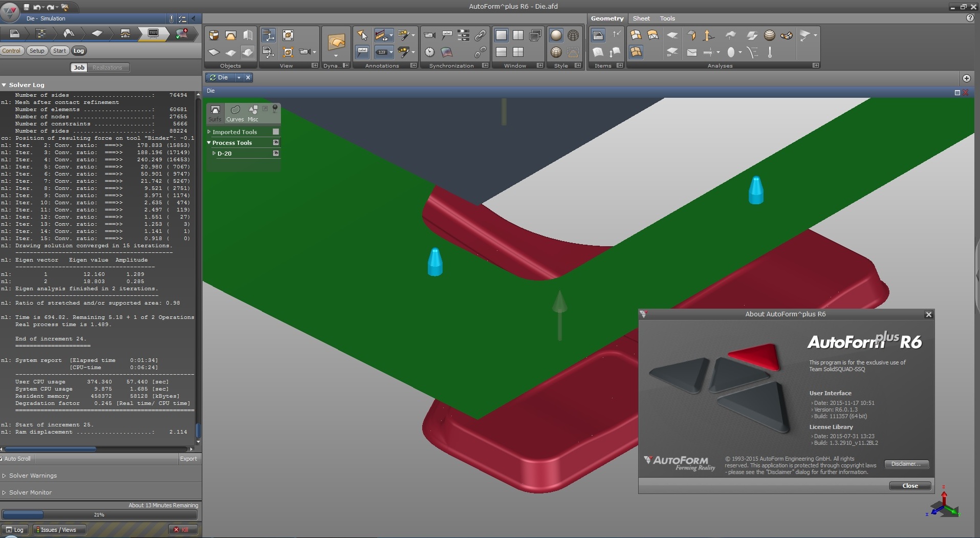Close the About AutoForm dialog with Close button
This screenshot has height=538, width=980.
[910, 486]
